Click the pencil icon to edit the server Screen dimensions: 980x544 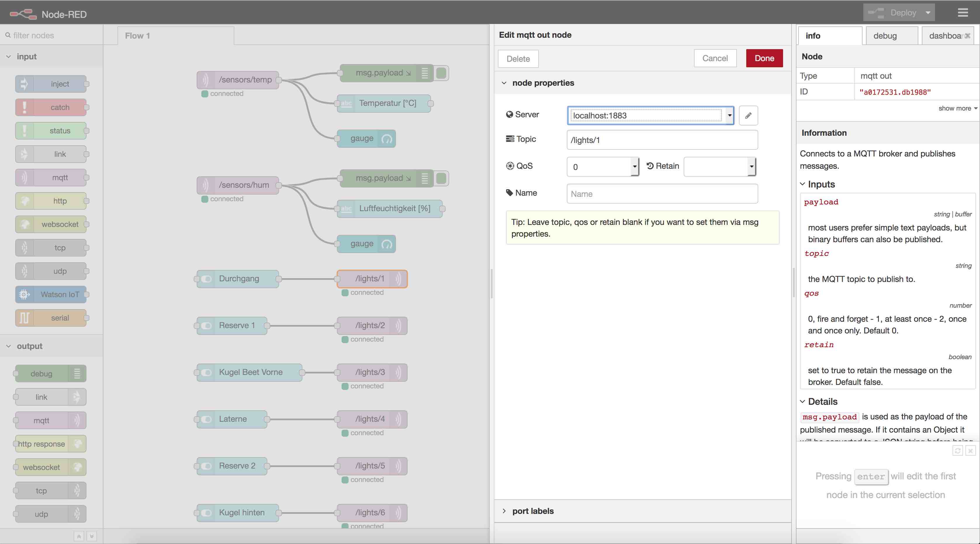click(x=748, y=115)
